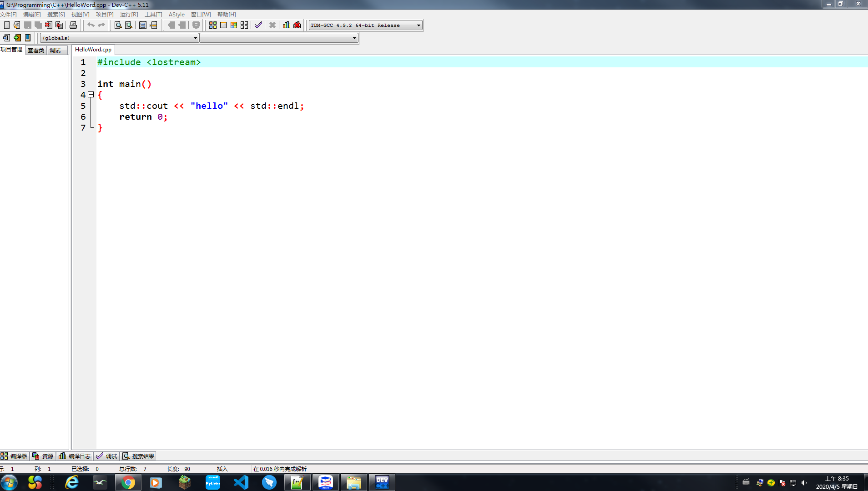The width and height of the screenshot is (868, 491).
Task: Select the HelloWord.cpp editor tab
Action: [93, 50]
